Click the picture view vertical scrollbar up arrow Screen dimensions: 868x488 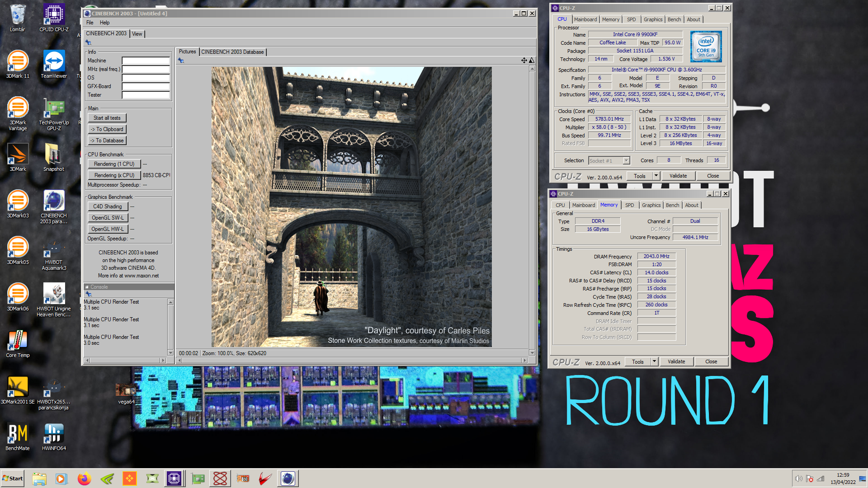click(x=532, y=69)
